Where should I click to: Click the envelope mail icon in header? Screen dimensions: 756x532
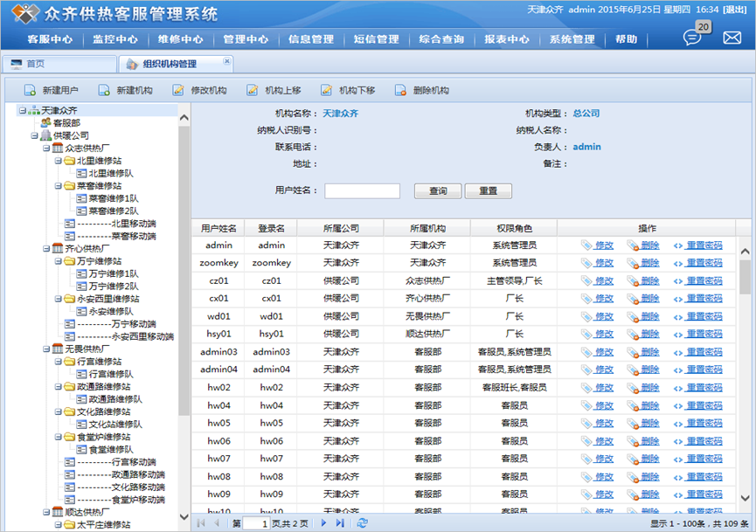pos(732,38)
